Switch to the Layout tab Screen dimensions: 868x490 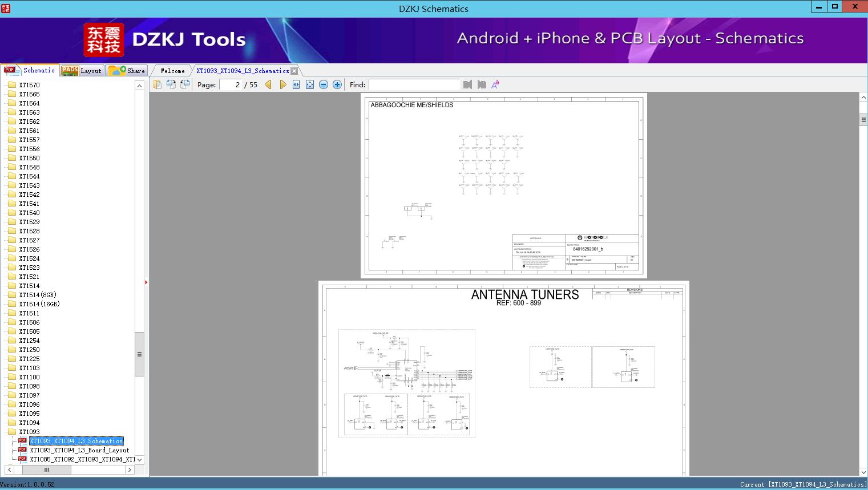(82, 71)
